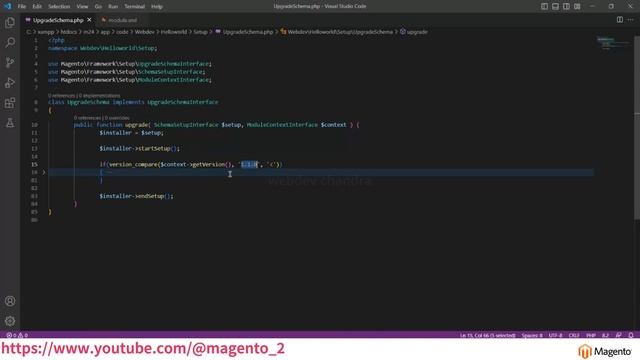Toggle the Panel layout icon
The image size is (640, 360).
pyautogui.click(x=556, y=6)
